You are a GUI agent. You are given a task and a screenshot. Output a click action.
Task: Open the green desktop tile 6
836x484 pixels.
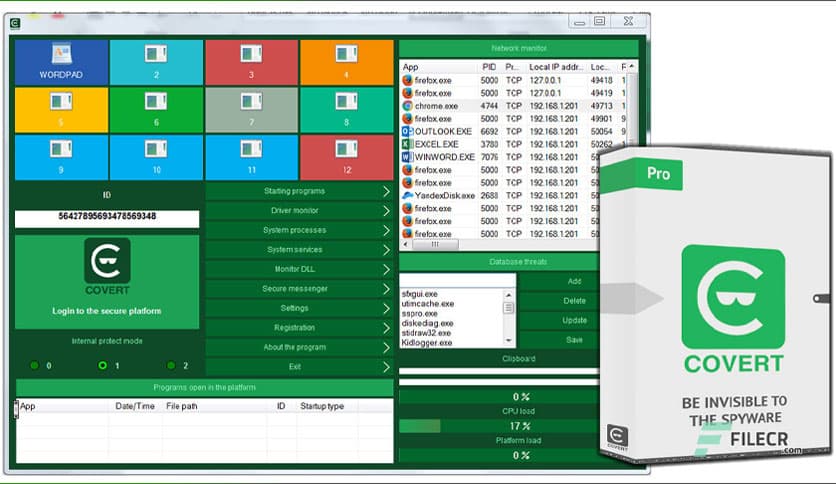tap(156, 109)
